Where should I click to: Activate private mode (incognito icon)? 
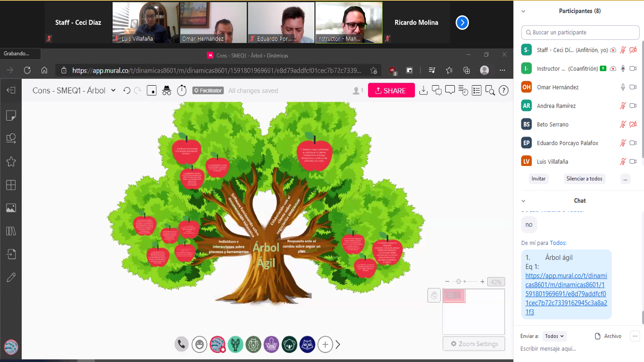pos(167,90)
